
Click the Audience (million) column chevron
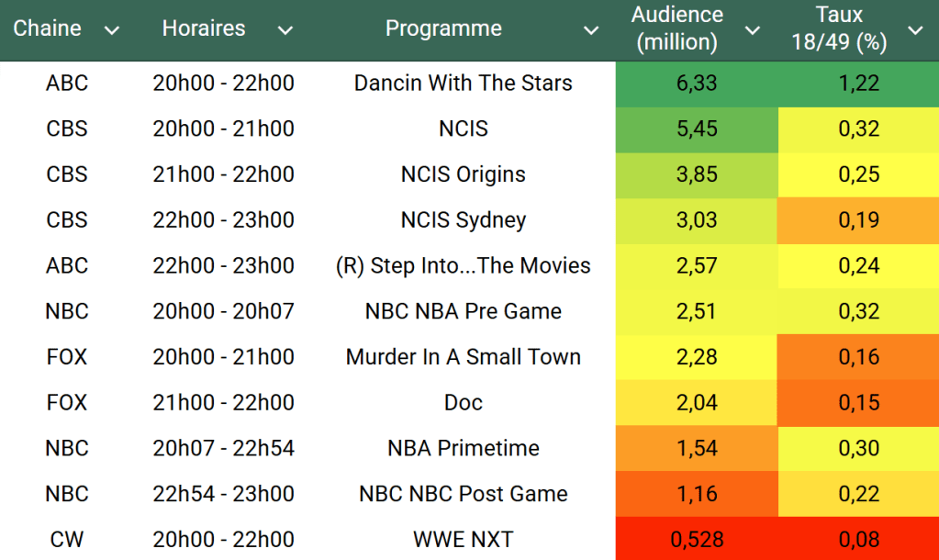(x=753, y=30)
